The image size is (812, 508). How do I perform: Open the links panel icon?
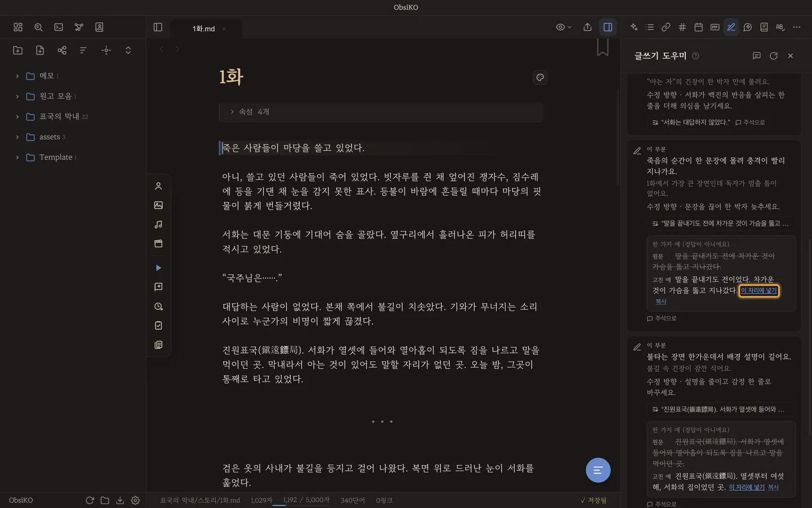pos(666,27)
